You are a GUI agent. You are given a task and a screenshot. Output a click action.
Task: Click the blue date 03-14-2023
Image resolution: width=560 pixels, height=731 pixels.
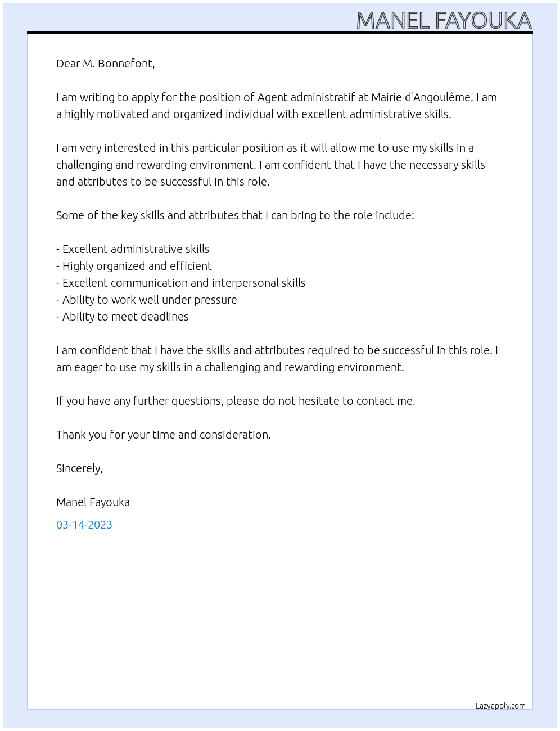84,525
